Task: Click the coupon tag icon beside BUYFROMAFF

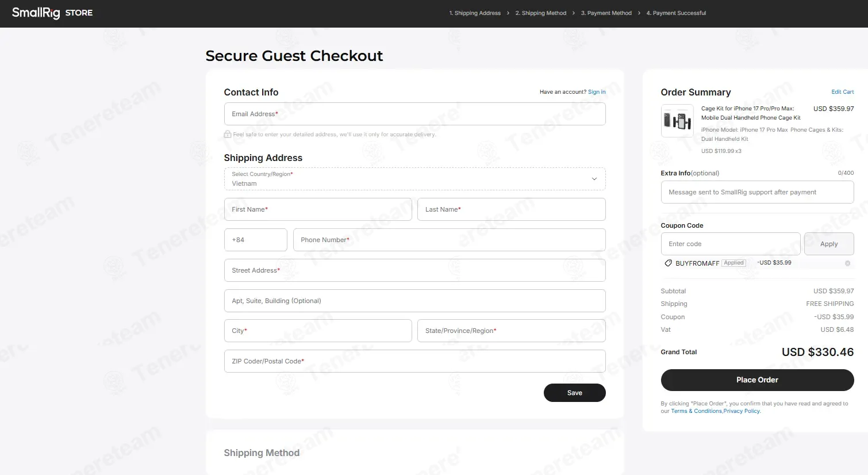Action: 668,263
